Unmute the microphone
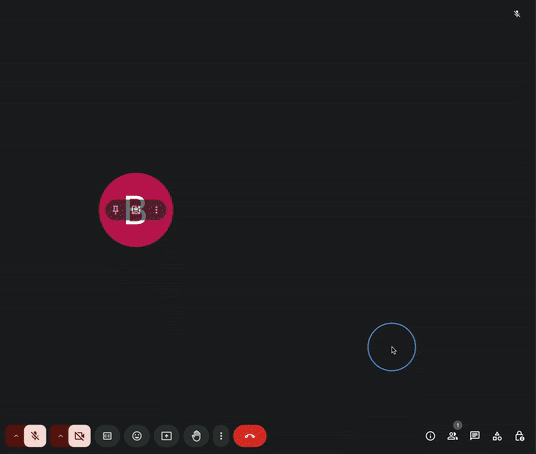Screen dimensions: 536x454 click(35, 436)
